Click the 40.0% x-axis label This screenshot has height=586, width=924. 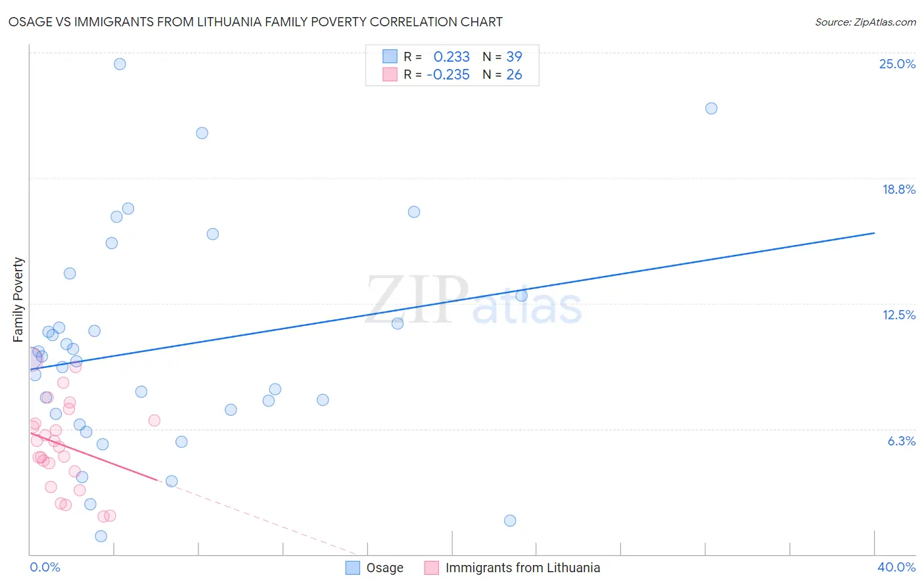[x=896, y=567]
